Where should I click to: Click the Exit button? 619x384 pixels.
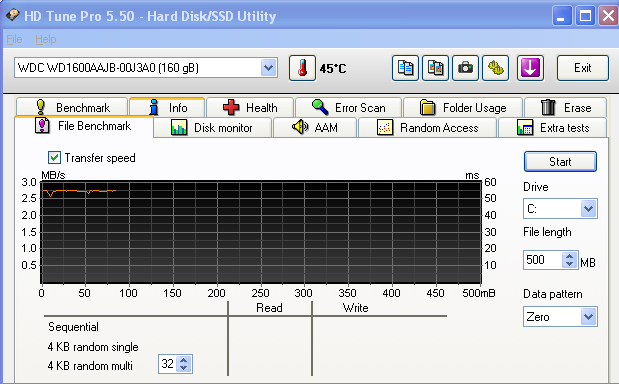[x=583, y=68]
